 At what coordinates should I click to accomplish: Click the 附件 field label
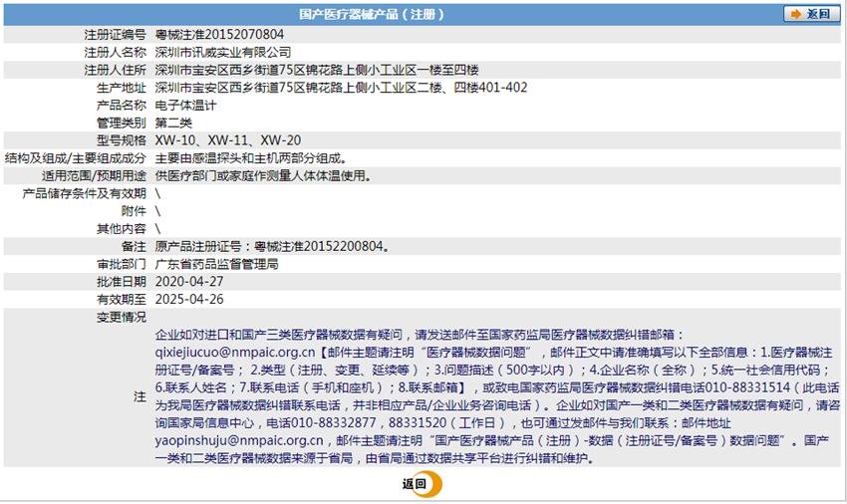point(134,211)
